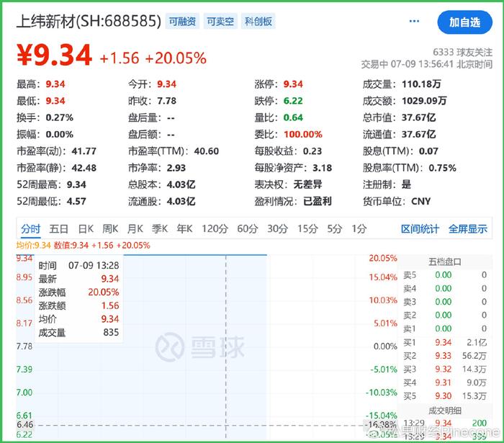Select the 1分 interval tab
The image size is (504, 443).
(359, 229)
